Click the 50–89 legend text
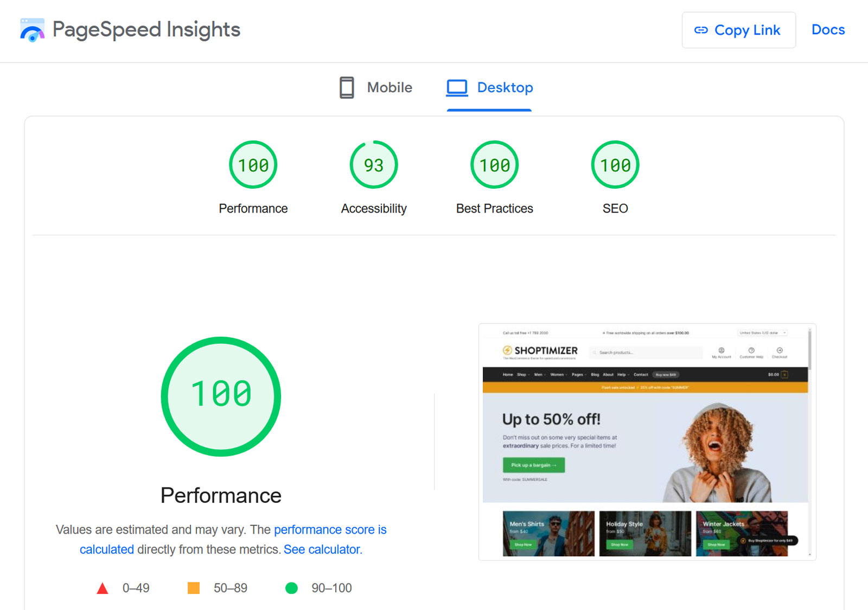 coord(231,588)
